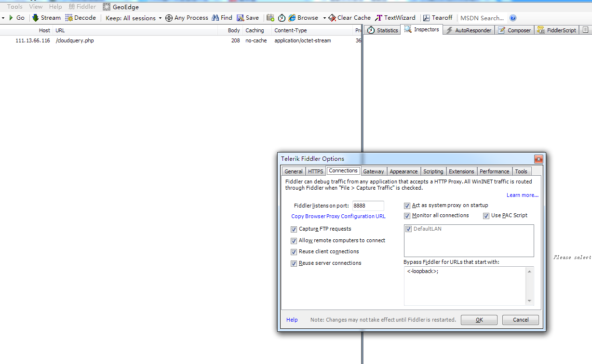592x364 pixels.
Task: Click the Content-Type column header
Action: (290, 30)
